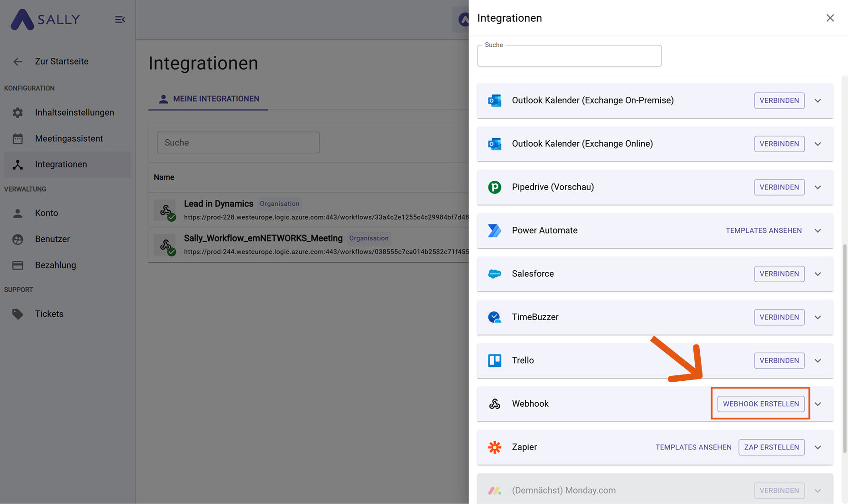This screenshot has width=848, height=504.
Task: Click the Bezahlung credit card icon
Action: point(18,265)
